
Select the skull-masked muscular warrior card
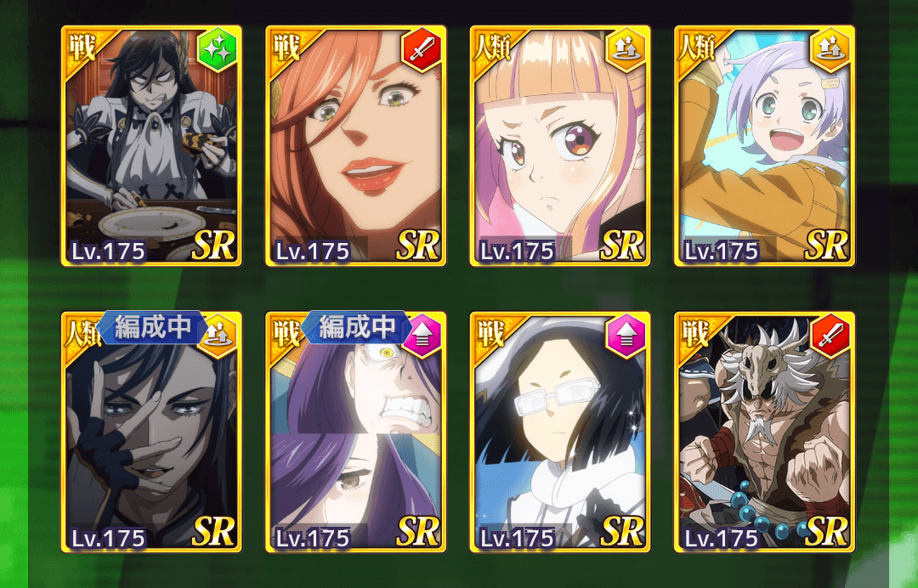(765, 433)
